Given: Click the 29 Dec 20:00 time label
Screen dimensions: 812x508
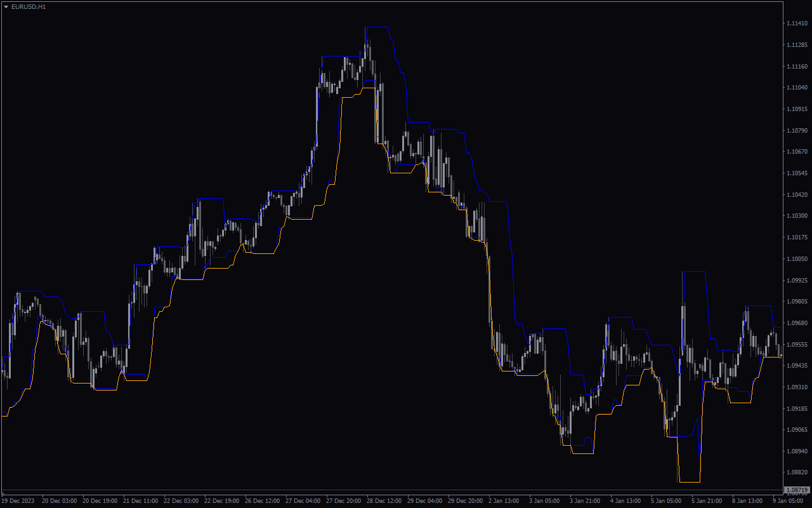Looking at the screenshot, I should pos(466,501).
